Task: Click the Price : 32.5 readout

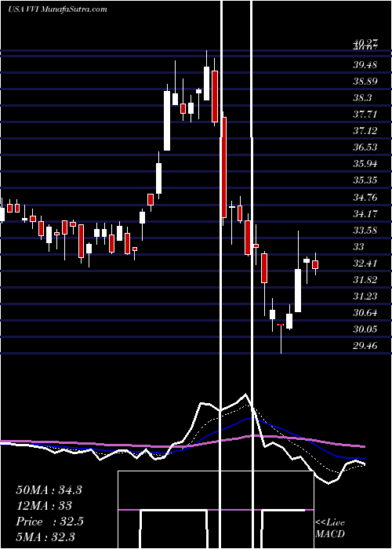Action: (x=49, y=522)
